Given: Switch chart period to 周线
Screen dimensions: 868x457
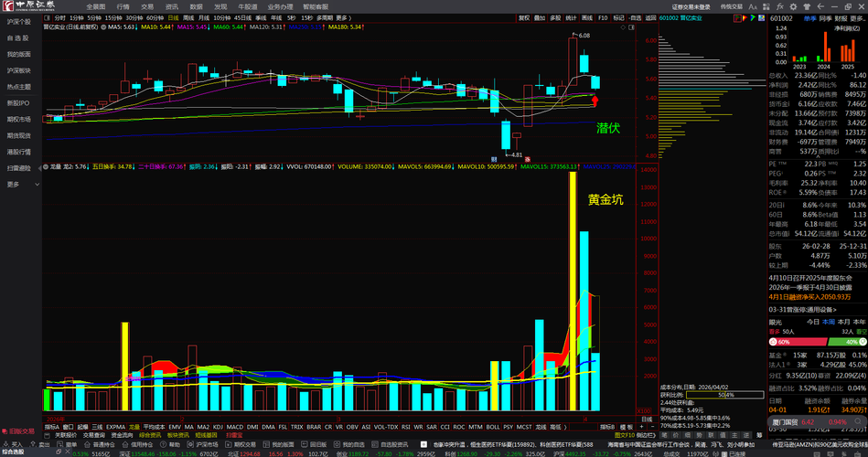Looking at the screenshot, I should [x=188, y=18].
